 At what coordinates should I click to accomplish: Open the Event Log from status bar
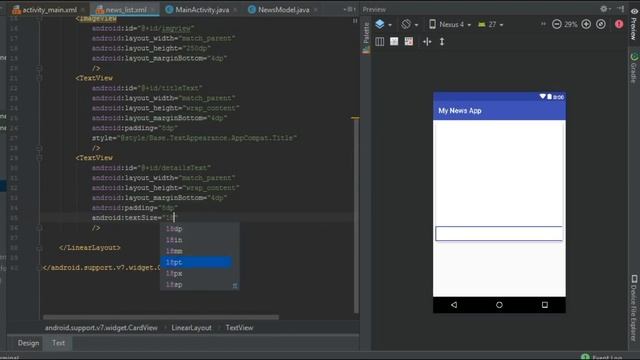tap(602, 357)
